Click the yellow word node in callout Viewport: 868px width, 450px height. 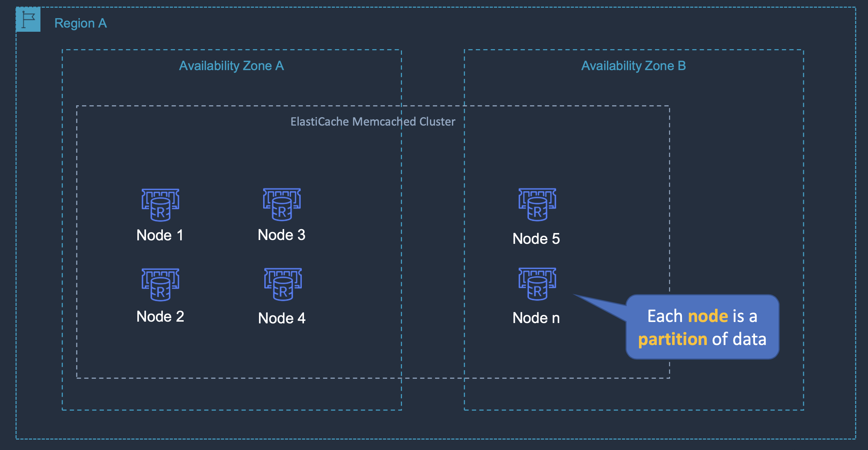(x=708, y=316)
